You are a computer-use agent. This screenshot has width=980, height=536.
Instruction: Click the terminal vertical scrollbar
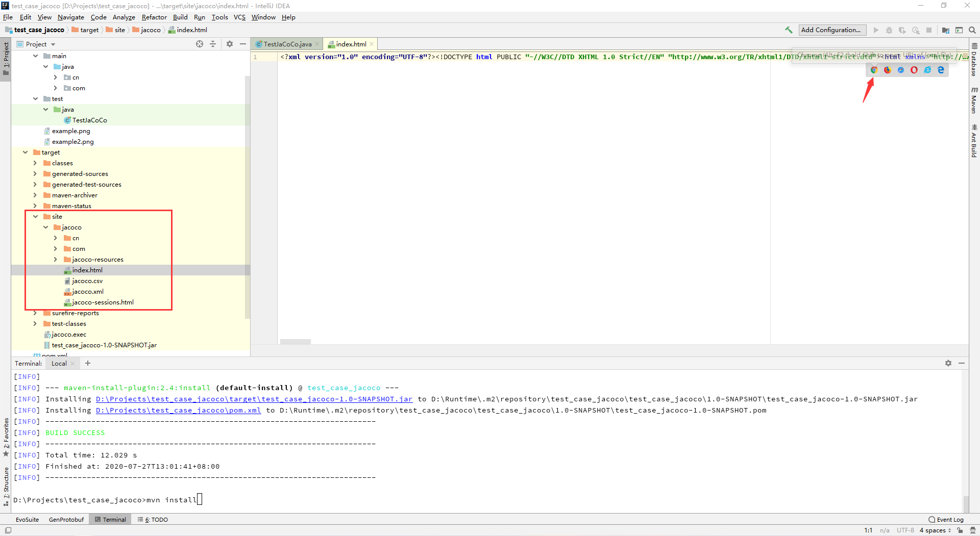pos(966,503)
